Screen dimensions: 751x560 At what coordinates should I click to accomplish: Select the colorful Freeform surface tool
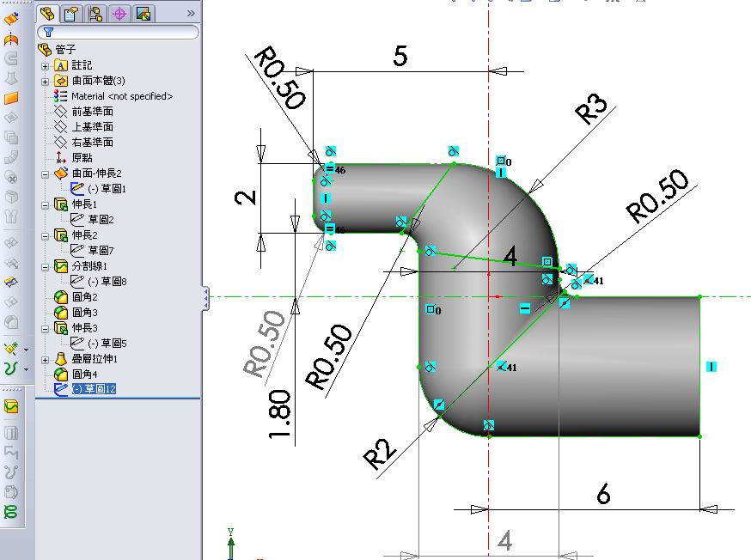[x=11, y=283]
